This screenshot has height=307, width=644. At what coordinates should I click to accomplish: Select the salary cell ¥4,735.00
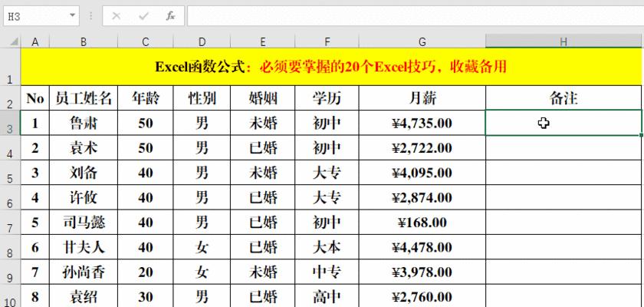click(x=422, y=123)
